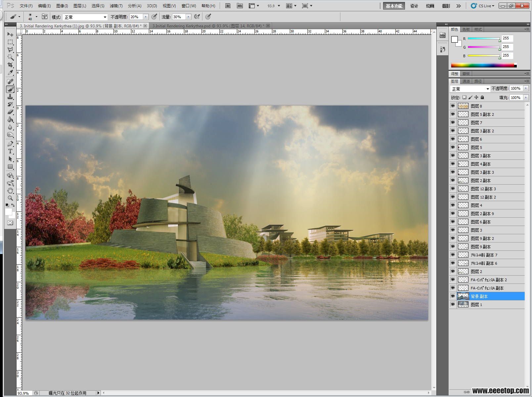Select the Horizontal Type tool
The height and width of the screenshot is (397, 532).
click(10, 151)
